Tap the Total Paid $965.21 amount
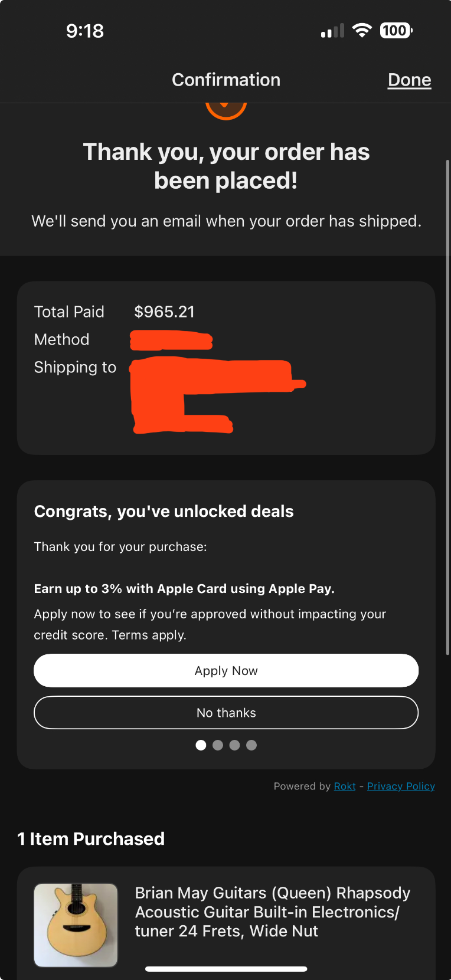The width and height of the screenshot is (451, 980). coord(164,312)
